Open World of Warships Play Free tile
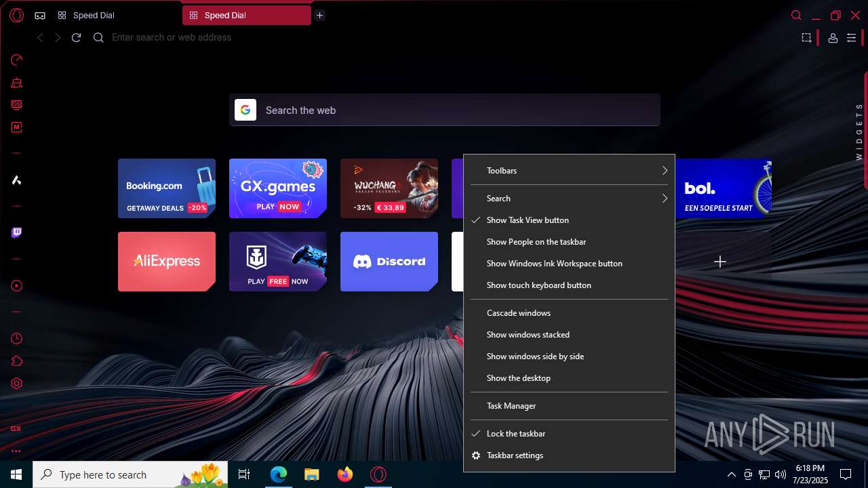The height and width of the screenshot is (488, 868). tap(278, 262)
